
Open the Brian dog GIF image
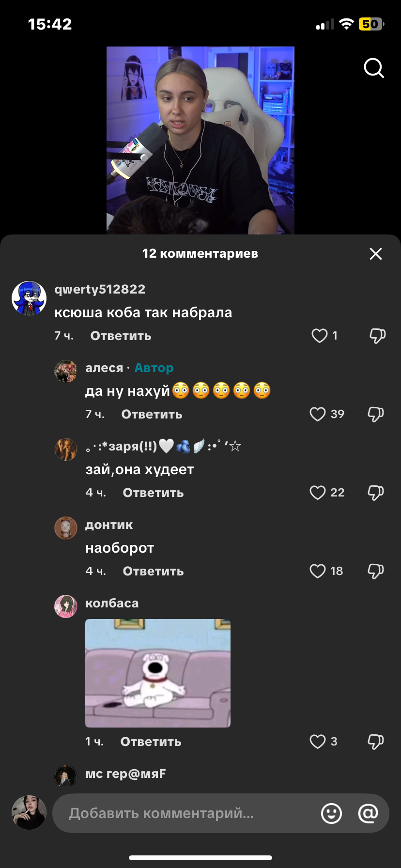(158, 673)
